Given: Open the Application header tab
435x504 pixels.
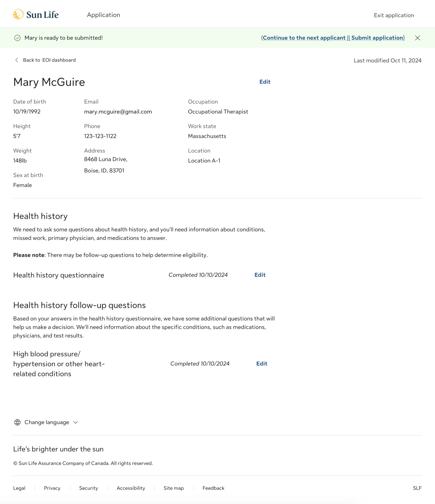Looking at the screenshot, I should [103, 15].
